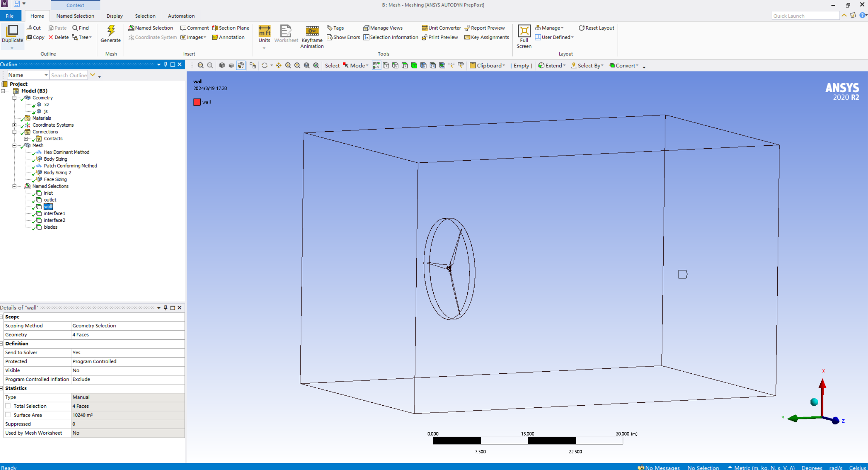Click the active smart select filter icon
Viewport: 868px width, 470px height.
376,65
